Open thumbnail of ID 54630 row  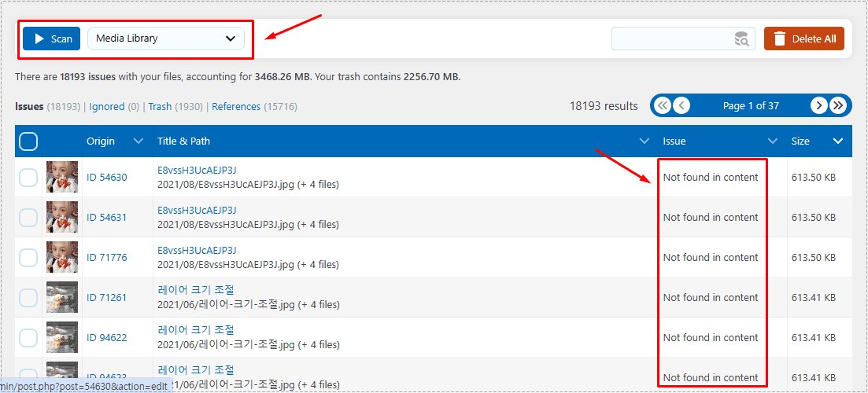(x=62, y=177)
